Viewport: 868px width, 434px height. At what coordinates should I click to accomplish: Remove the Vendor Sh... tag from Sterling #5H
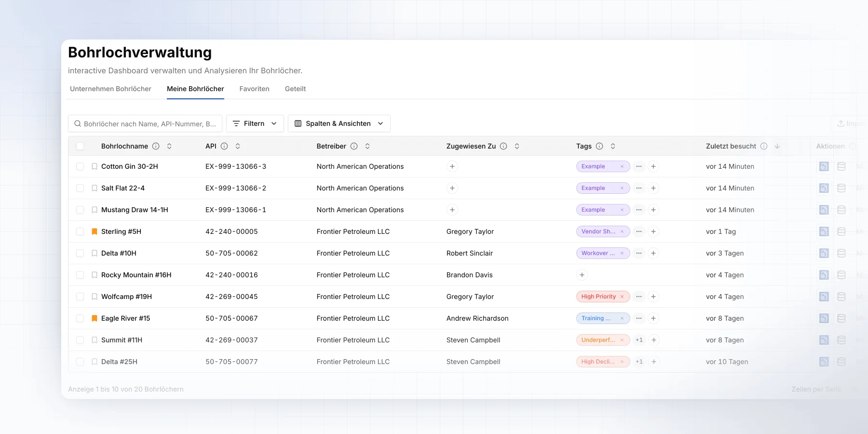pyautogui.click(x=622, y=231)
